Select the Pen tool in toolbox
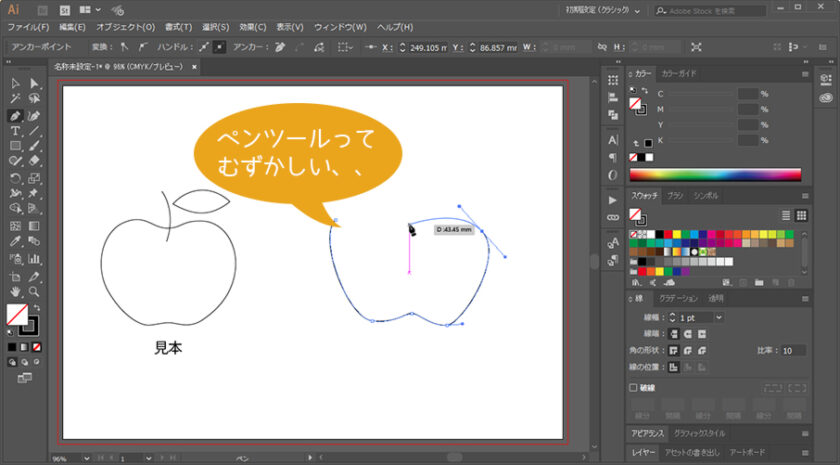Image resolution: width=840 pixels, height=465 pixels. coord(15,116)
